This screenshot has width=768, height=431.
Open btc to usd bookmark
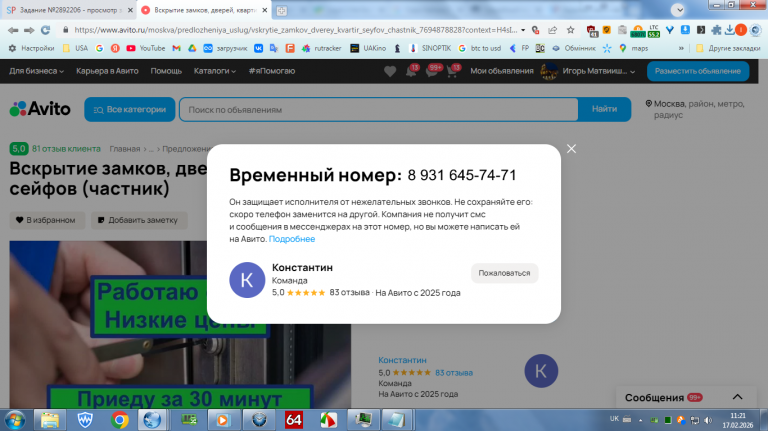[x=480, y=48]
